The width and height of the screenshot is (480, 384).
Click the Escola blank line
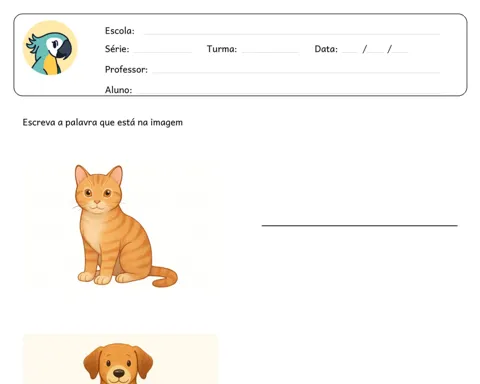click(x=292, y=34)
